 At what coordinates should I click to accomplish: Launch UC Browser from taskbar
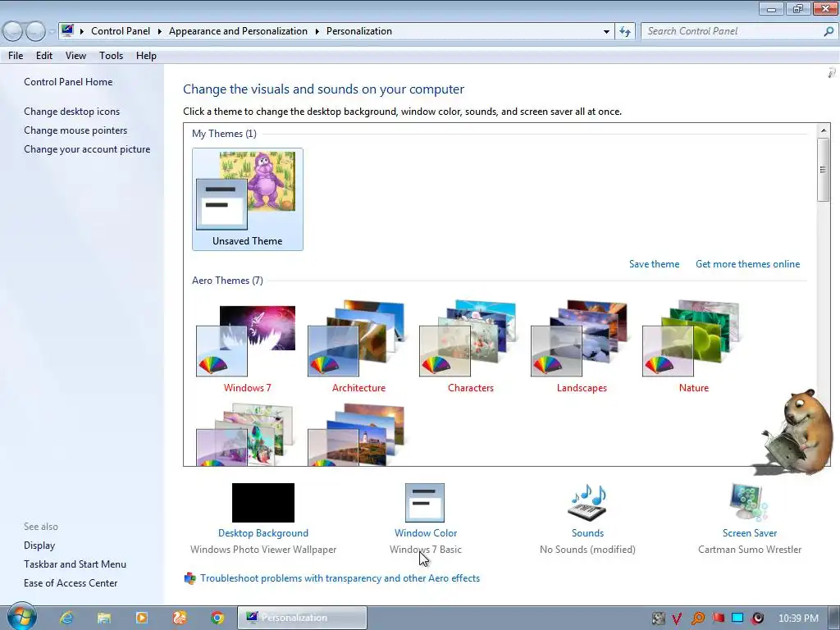click(180, 618)
